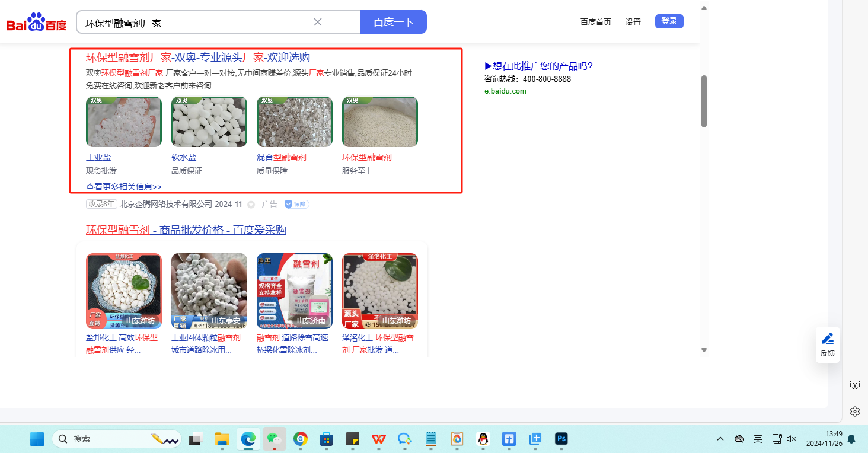Click the 盐邦化工 山东潍坊 product image
Viewport: 868px width, 453px height.
tap(124, 291)
